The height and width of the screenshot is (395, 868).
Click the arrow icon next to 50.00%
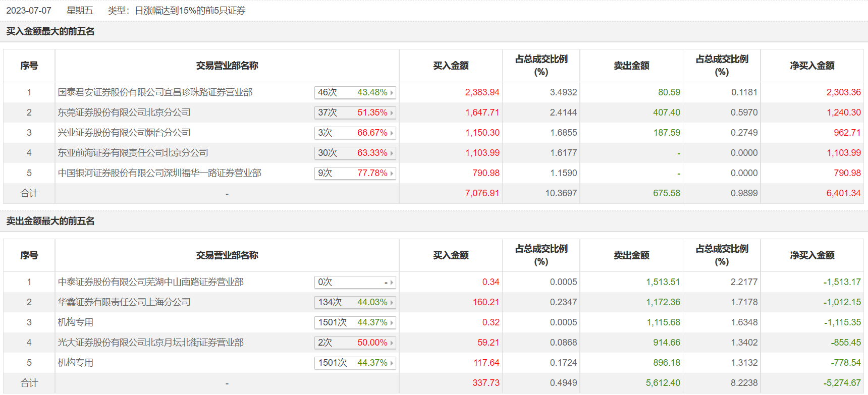pyautogui.click(x=392, y=343)
